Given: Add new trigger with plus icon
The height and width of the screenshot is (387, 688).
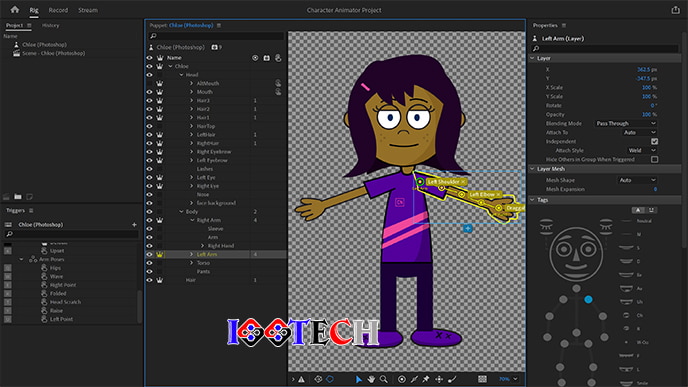Looking at the screenshot, I should point(134,225).
